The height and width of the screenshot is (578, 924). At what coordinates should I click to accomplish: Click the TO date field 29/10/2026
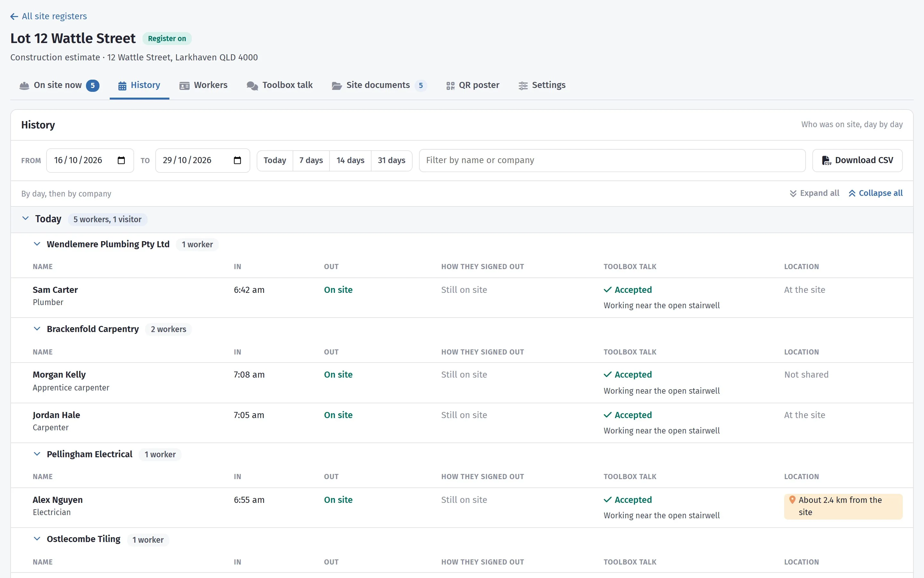point(202,161)
